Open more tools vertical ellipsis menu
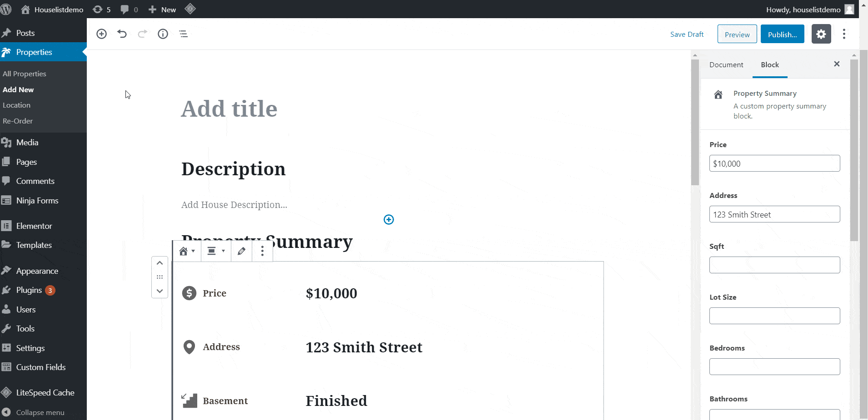Image resolution: width=868 pixels, height=420 pixels. (x=844, y=34)
